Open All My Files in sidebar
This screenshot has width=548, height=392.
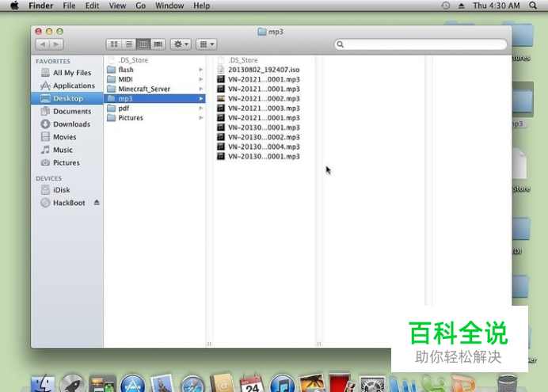(x=67, y=73)
